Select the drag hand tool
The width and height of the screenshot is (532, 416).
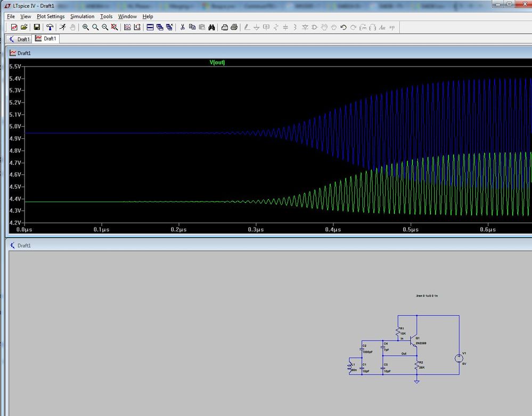pyautogui.click(x=333, y=27)
